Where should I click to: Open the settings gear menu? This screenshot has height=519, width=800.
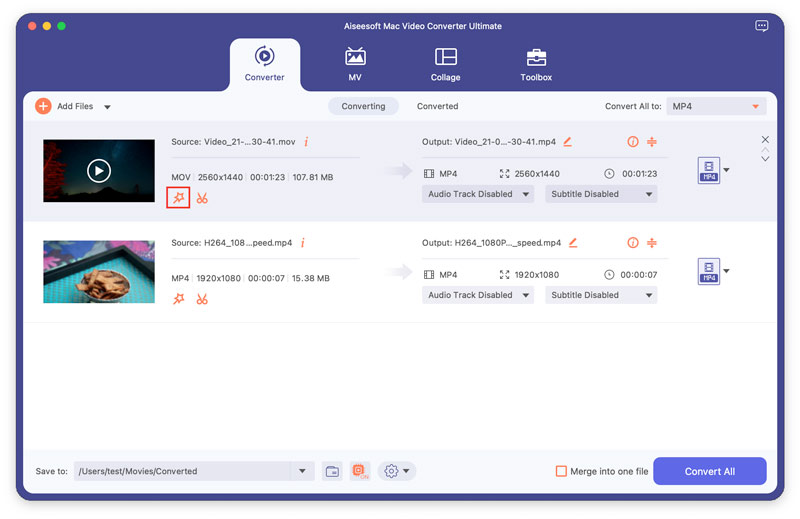tap(396, 471)
